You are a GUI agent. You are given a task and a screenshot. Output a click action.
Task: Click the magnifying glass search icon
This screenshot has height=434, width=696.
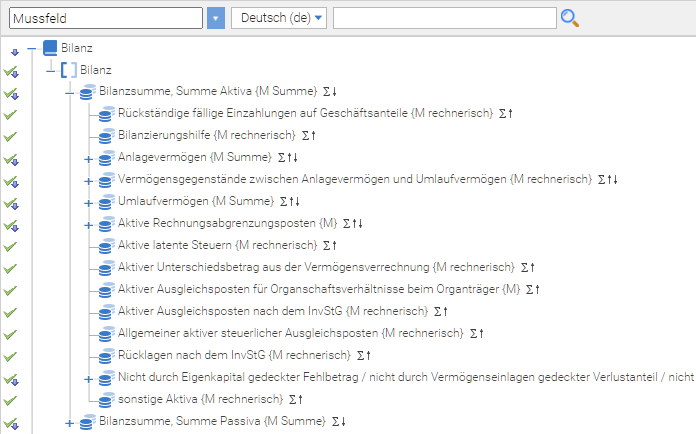pos(570,18)
